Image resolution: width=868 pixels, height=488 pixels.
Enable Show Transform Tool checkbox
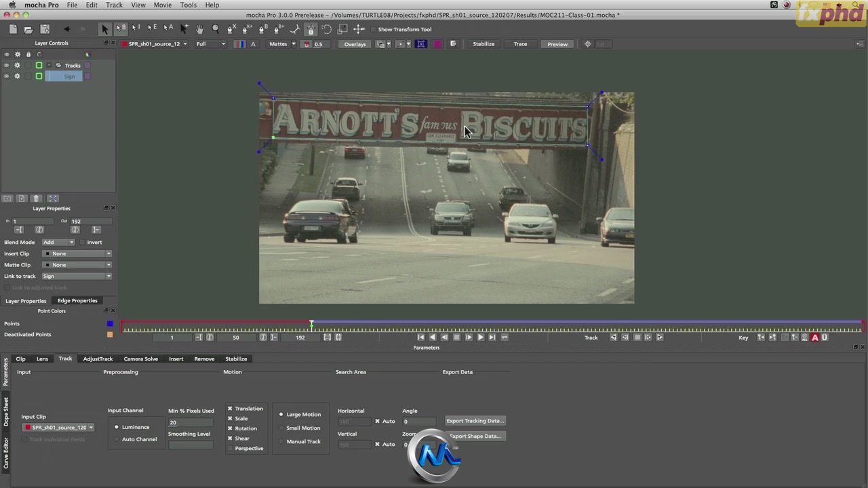[x=373, y=29]
